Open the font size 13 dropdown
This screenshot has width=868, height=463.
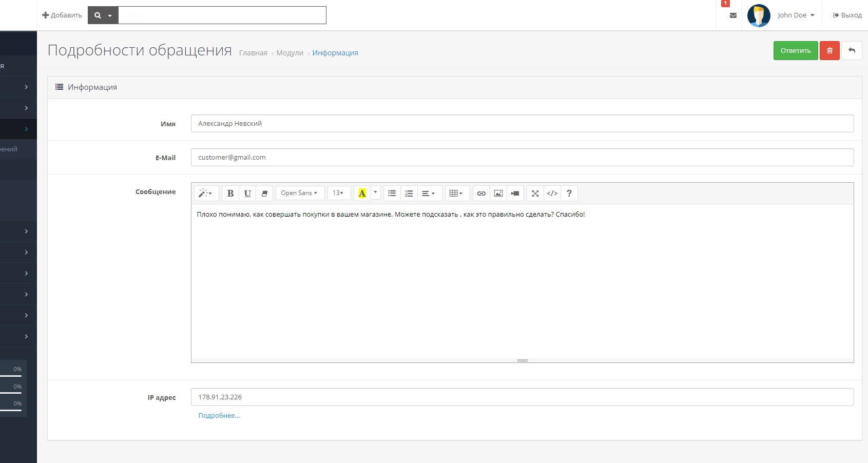coord(338,194)
